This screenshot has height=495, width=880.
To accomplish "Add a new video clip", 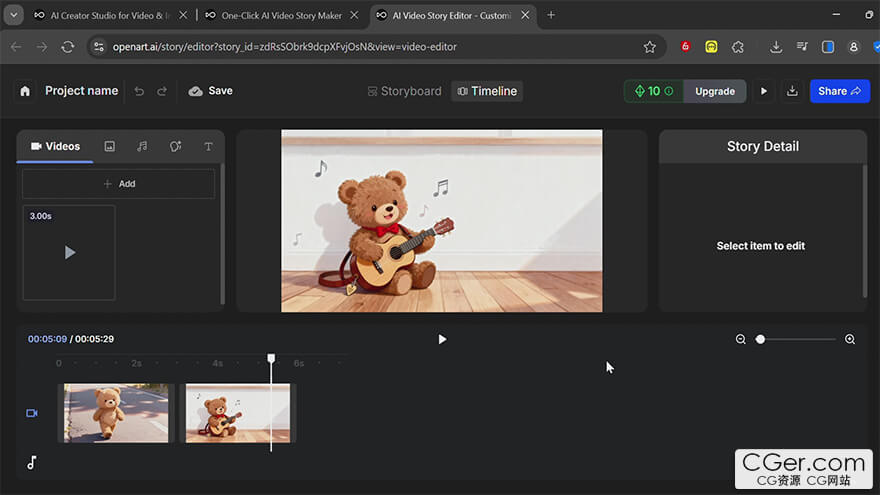I will coord(118,184).
